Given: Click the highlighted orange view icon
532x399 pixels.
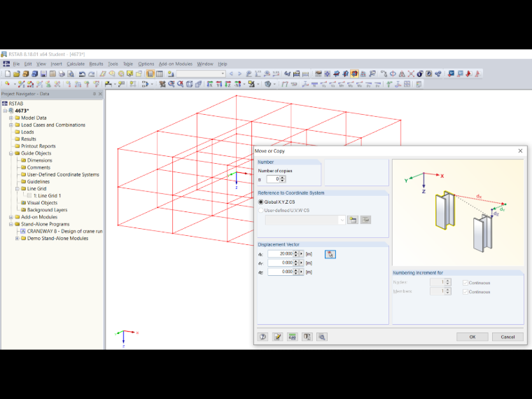Looking at the screenshot, I should pos(354,73).
